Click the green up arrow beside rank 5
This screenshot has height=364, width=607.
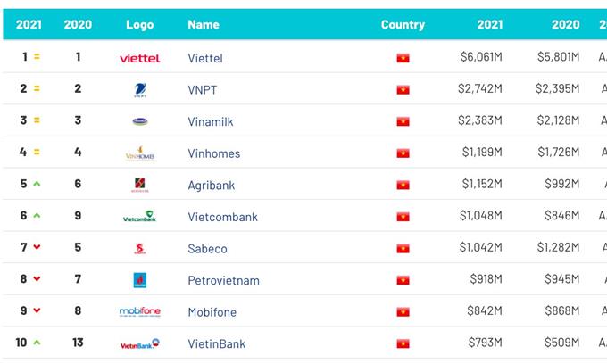pyautogui.click(x=37, y=184)
